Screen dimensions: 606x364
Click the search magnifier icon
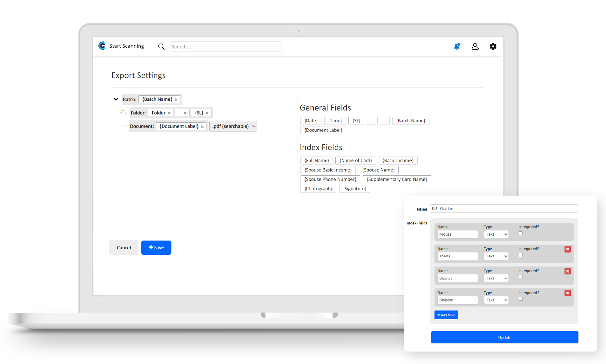[x=161, y=47]
